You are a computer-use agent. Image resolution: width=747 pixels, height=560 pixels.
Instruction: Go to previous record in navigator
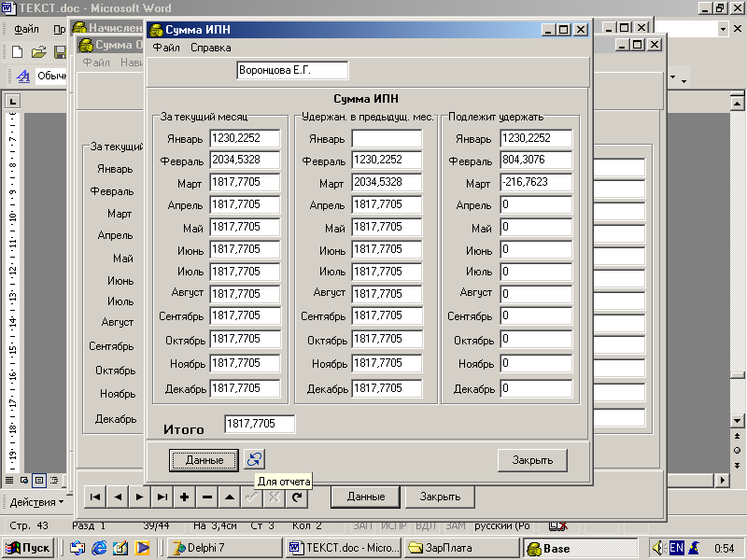pyautogui.click(x=117, y=497)
